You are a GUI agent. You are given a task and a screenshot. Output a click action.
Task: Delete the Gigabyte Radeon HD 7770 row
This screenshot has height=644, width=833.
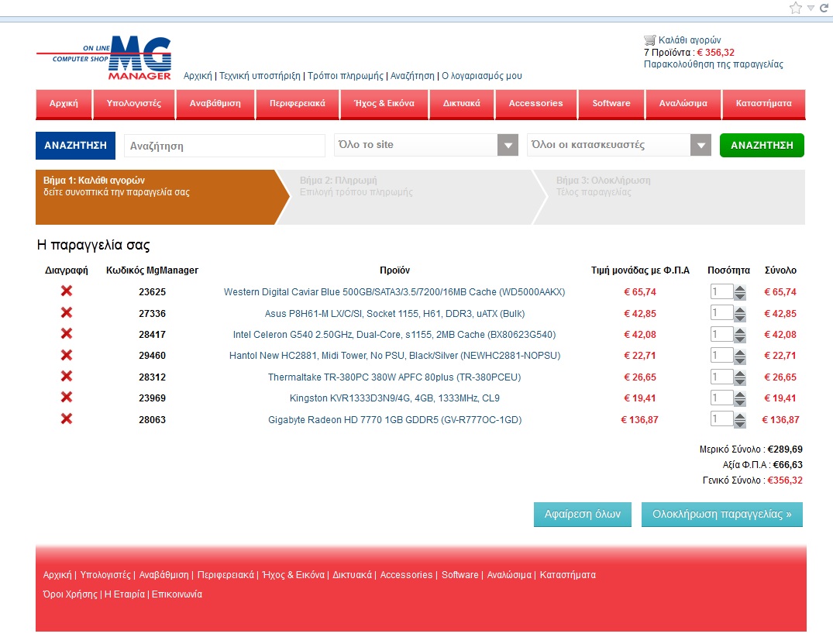pyautogui.click(x=67, y=418)
